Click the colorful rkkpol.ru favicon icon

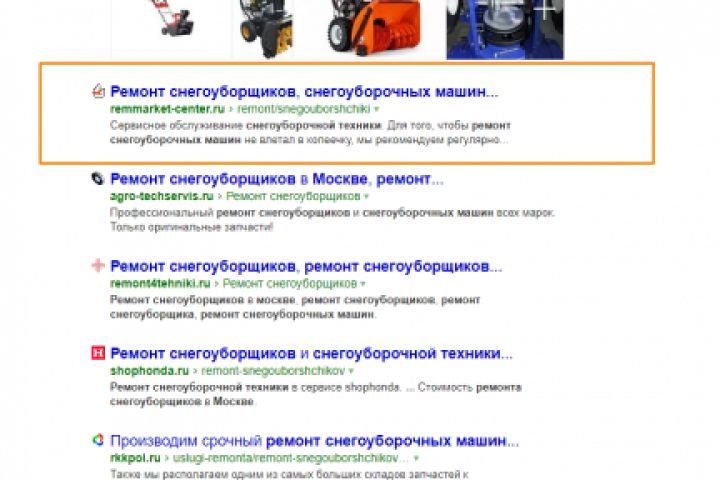pos(98,440)
